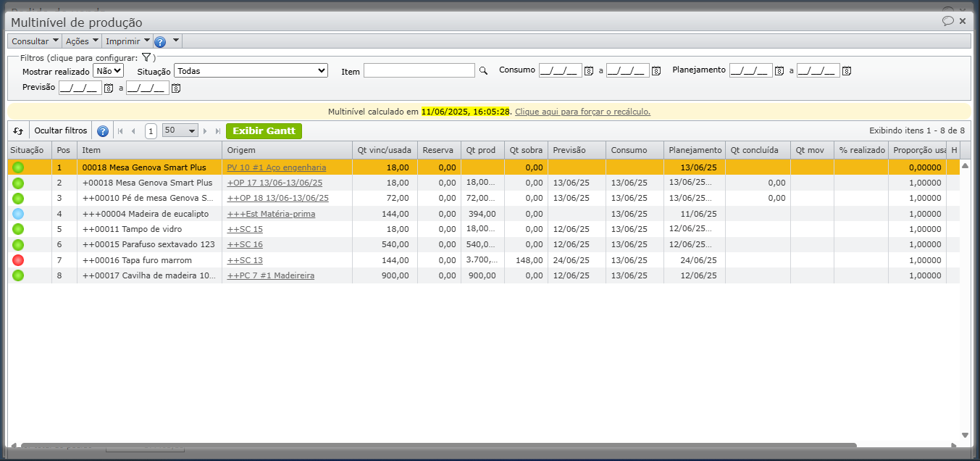
Task: Open the page size 50 dropdown
Action: pos(180,131)
